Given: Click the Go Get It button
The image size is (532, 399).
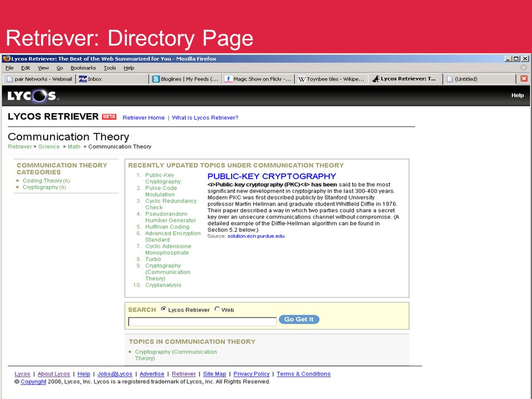Looking at the screenshot, I should (299, 319).
